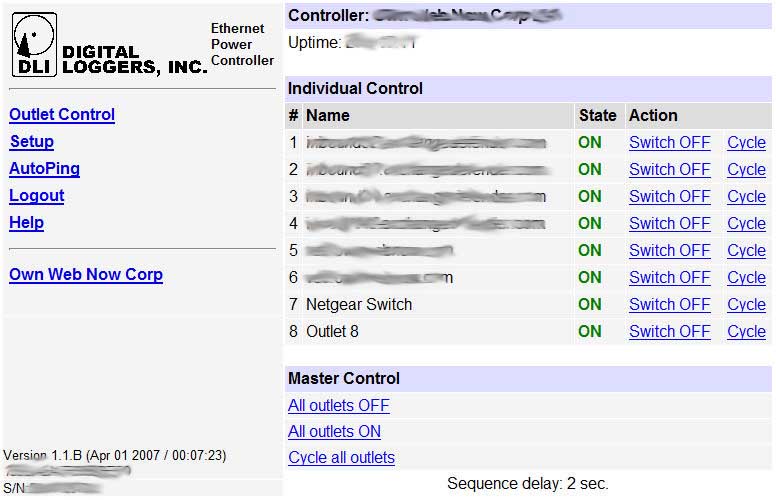Cycle all outlets at once
Image resolution: width=776 pixels, height=500 pixels.
pyautogui.click(x=341, y=458)
